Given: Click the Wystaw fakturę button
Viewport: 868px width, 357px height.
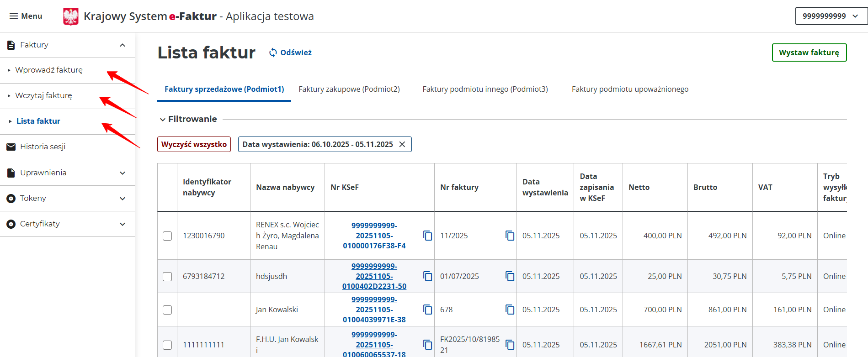Looking at the screenshot, I should (809, 52).
